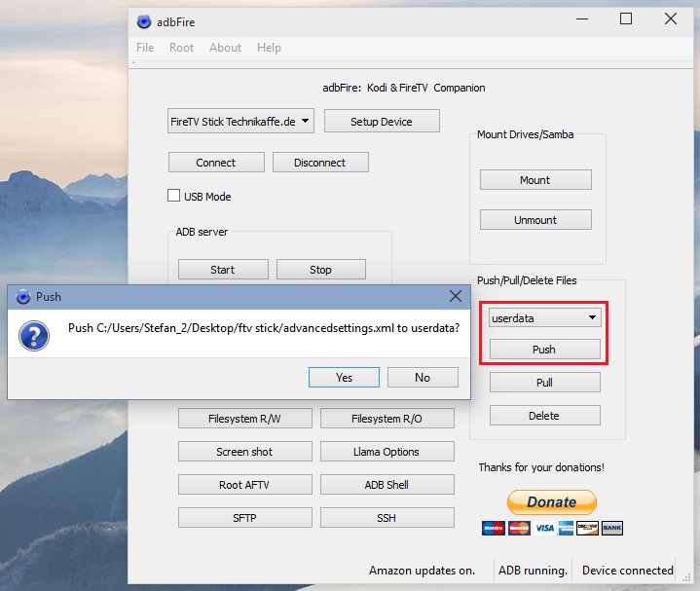700x591 pixels.
Task: Minimize the adbFire window
Action: pyautogui.click(x=582, y=19)
